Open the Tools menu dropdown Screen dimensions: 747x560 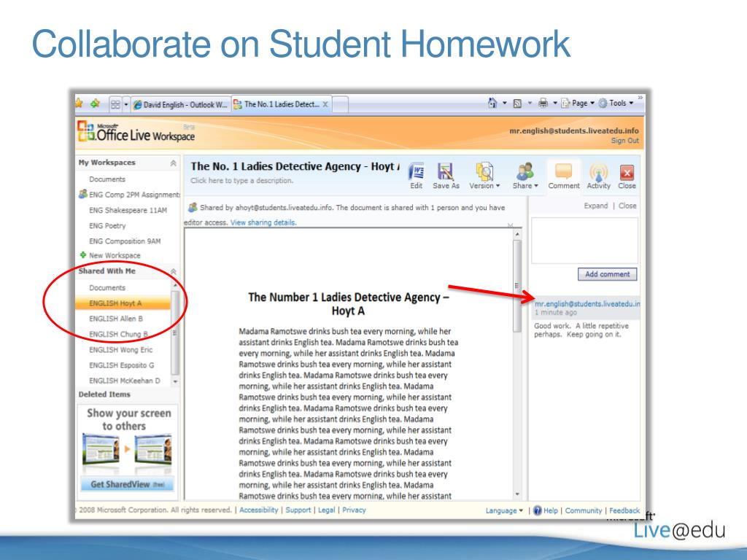616,103
